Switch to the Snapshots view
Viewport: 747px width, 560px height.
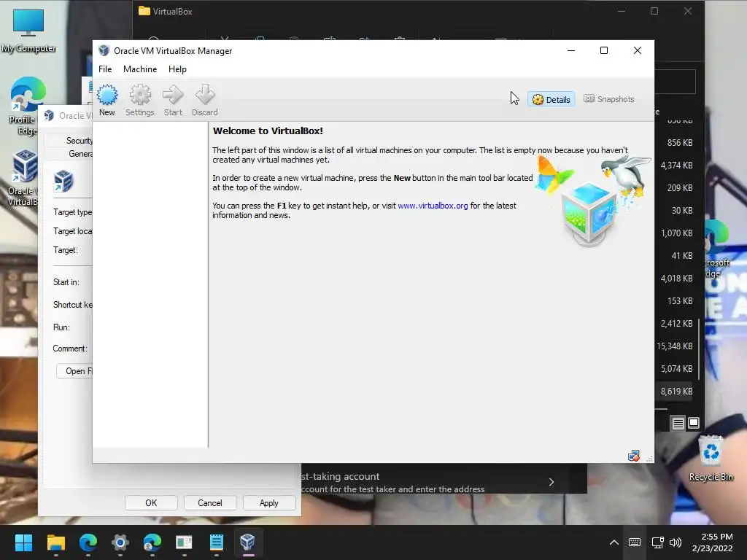(609, 99)
